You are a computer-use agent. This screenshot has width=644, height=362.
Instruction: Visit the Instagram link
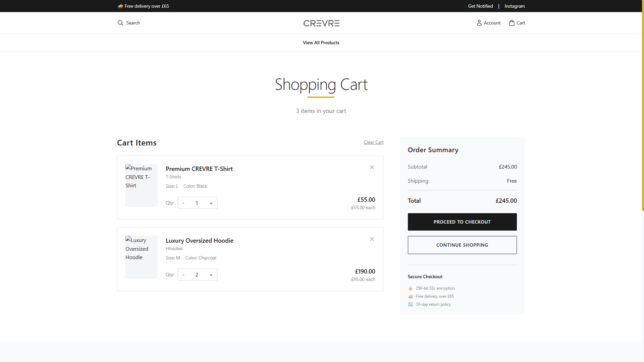pos(515,6)
